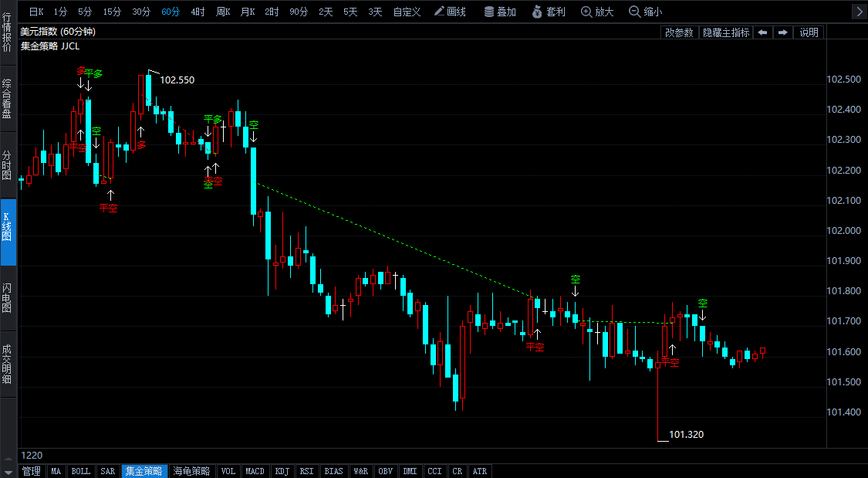
Task: Click the 102.000 price axis label
Action: click(843, 230)
